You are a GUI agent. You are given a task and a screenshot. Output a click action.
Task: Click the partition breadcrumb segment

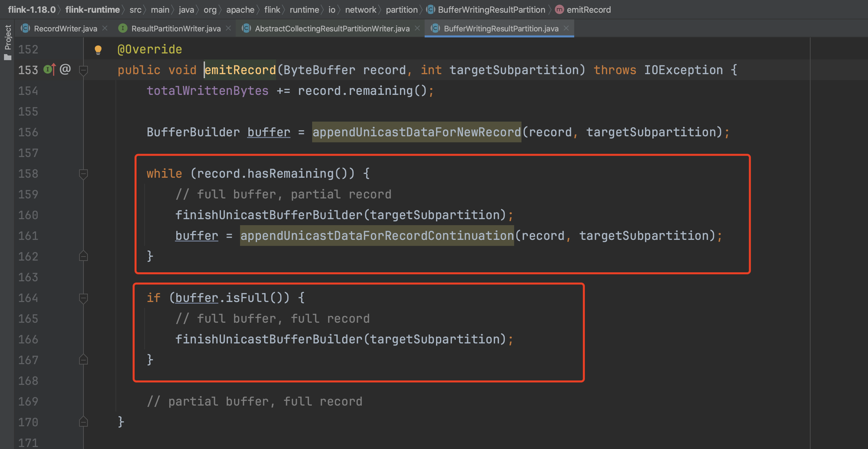401,10
